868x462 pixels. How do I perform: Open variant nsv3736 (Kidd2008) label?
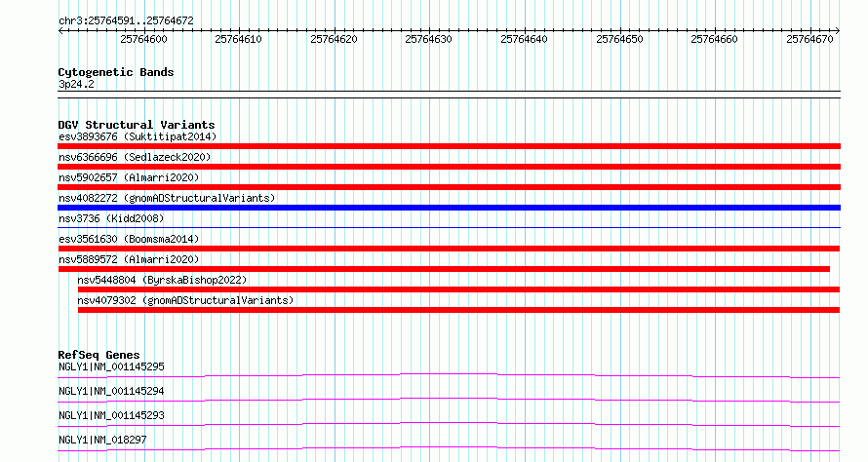pyautogui.click(x=111, y=218)
